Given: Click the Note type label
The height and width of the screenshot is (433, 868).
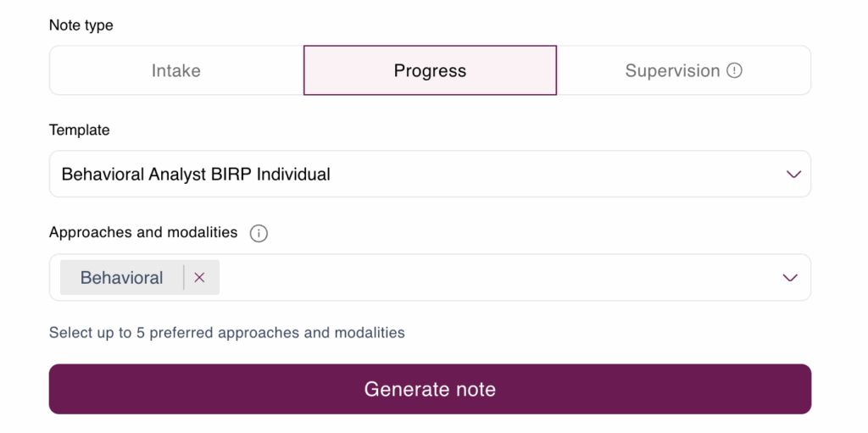Looking at the screenshot, I should pyautogui.click(x=81, y=25).
